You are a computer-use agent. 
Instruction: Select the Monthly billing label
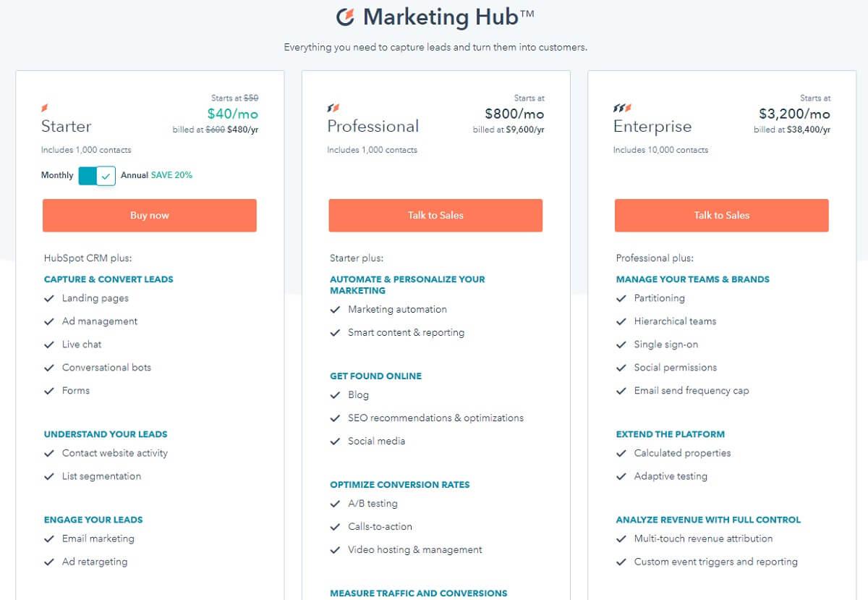(57, 175)
